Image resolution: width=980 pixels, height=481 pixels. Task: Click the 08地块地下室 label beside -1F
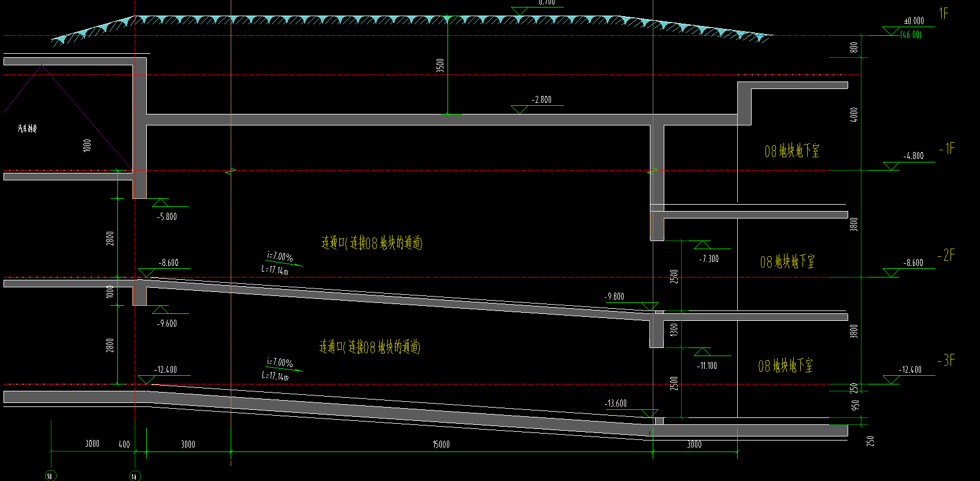pos(792,151)
